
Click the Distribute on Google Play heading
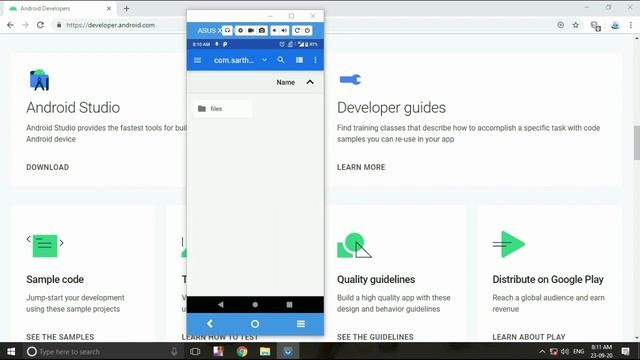548,279
